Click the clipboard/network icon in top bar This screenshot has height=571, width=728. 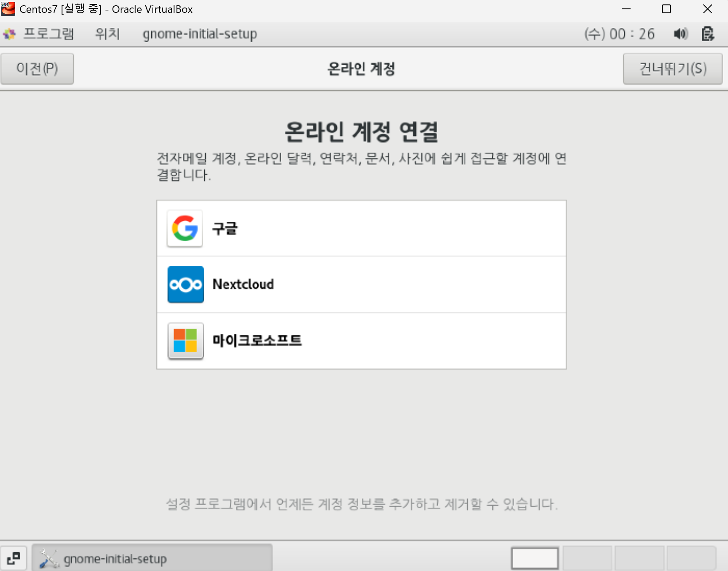(708, 34)
